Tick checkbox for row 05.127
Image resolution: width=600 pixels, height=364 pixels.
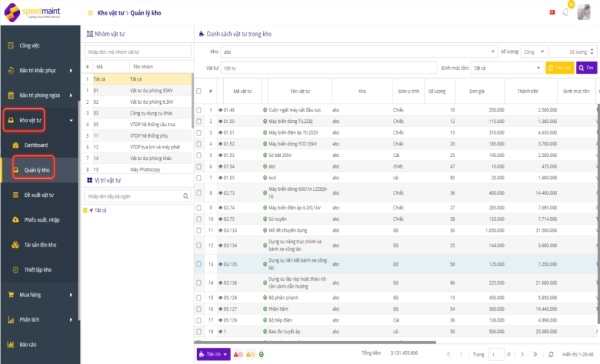point(199,309)
